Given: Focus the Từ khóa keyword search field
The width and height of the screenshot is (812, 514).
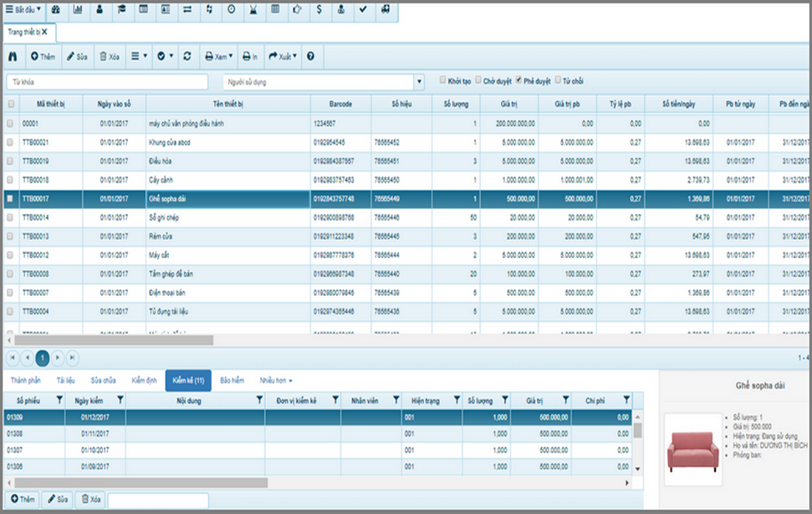Looking at the screenshot, I should click(107, 82).
